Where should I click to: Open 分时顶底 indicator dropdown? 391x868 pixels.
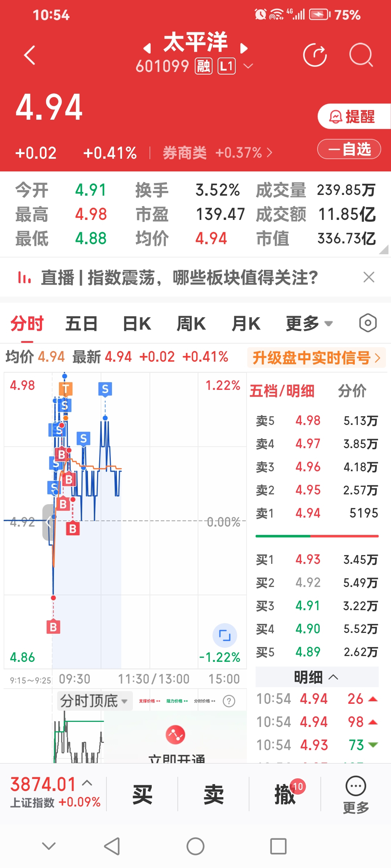(95, 701)
